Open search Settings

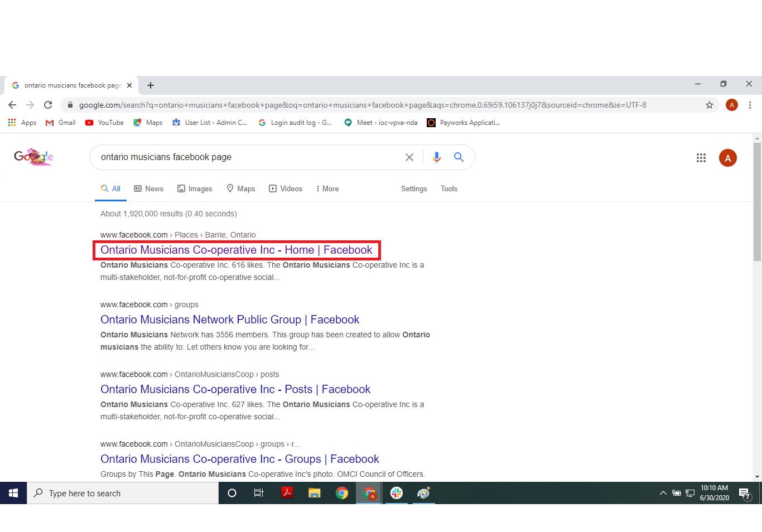pos(414,189)
